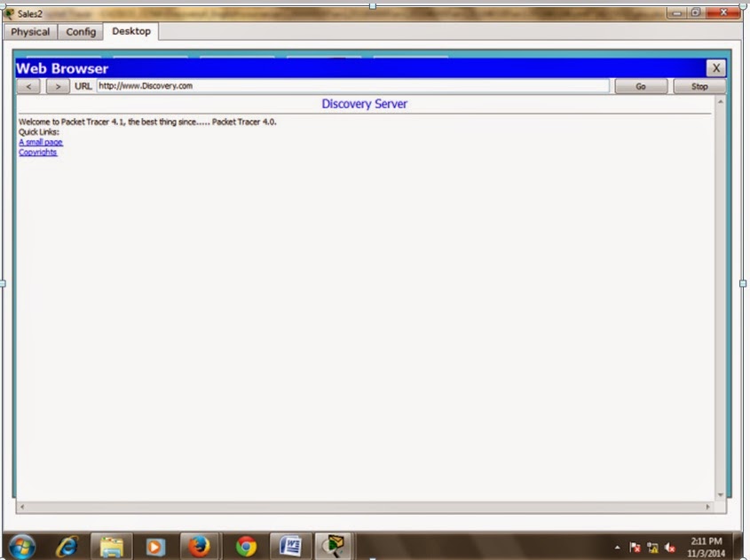This screenshot has height=560, width=750.
Task: Click the URL field with http://www.Discovery.com
Action: tap(353, 86)
